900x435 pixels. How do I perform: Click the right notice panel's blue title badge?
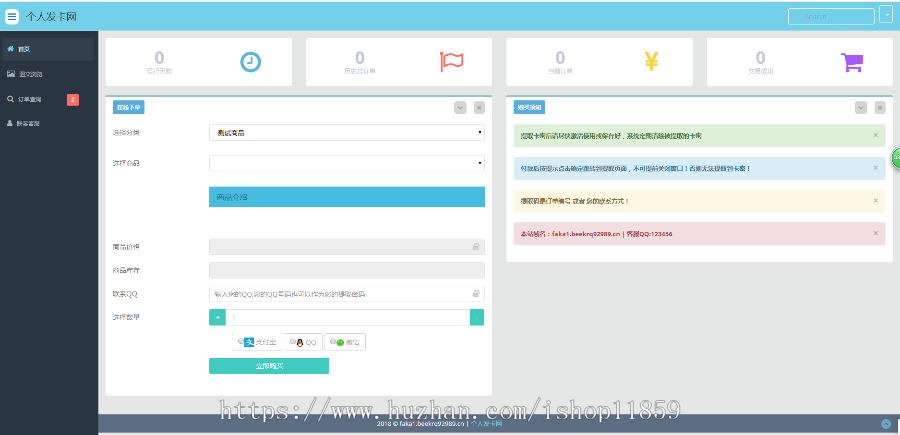coord(529,107)
